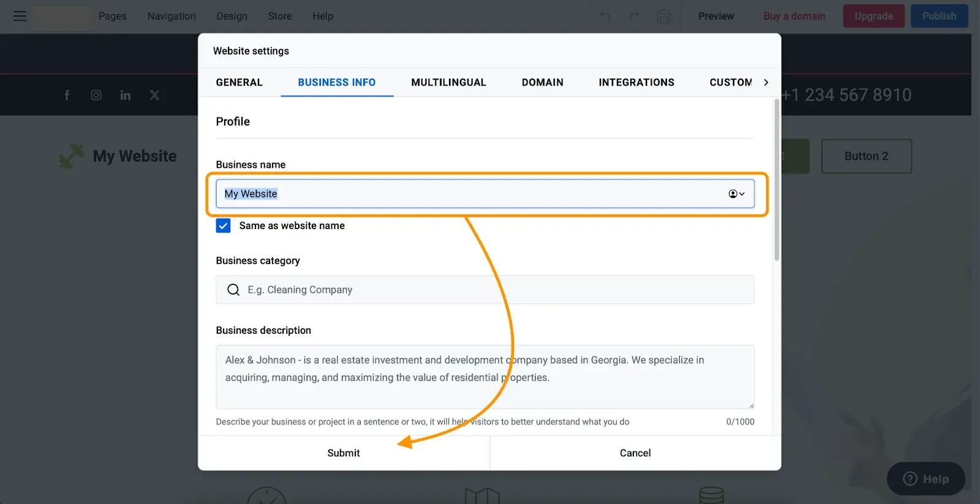
Task: Switch to the Multilingual tab
Action: (x=448, y=83)
